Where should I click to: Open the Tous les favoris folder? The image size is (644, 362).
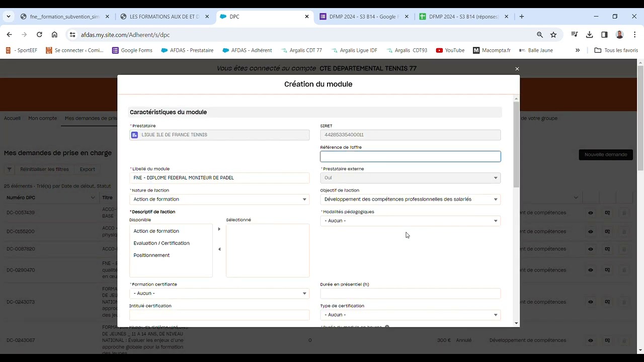616,50
